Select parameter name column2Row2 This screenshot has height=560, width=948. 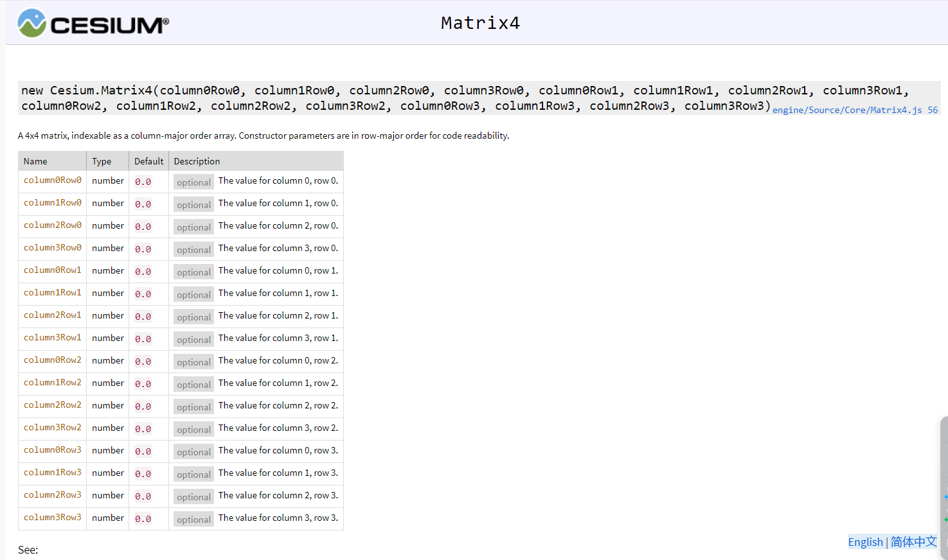click(53, 405)
